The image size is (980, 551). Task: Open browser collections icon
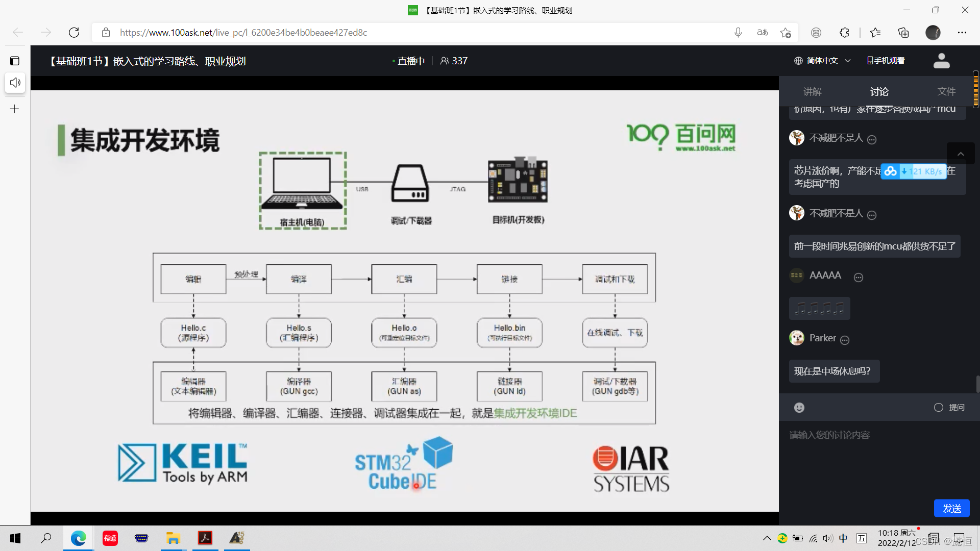(903, 33)
